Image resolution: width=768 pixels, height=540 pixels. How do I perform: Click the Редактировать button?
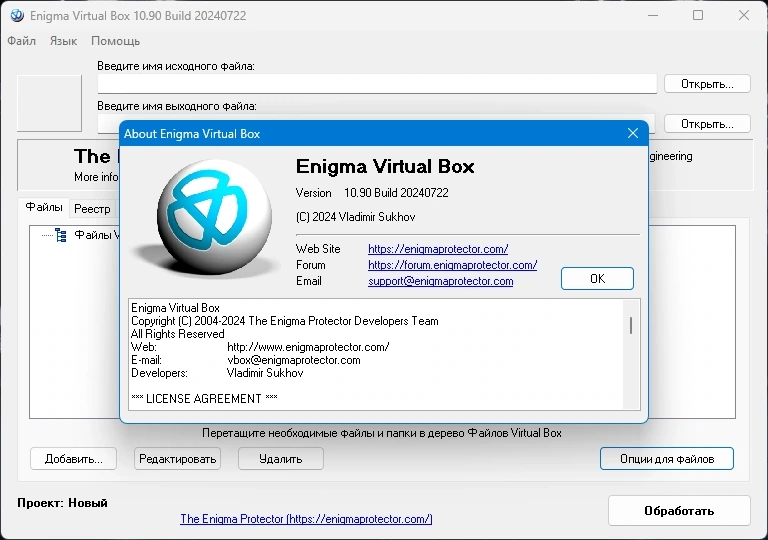(x=177, y=459)
